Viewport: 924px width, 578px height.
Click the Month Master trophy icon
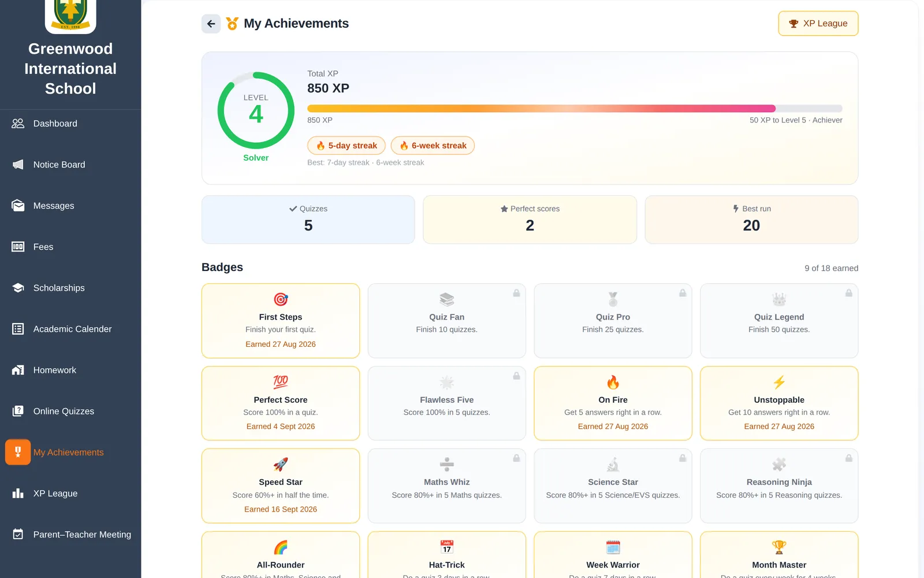pyautogui.click(x=779, y=547)
